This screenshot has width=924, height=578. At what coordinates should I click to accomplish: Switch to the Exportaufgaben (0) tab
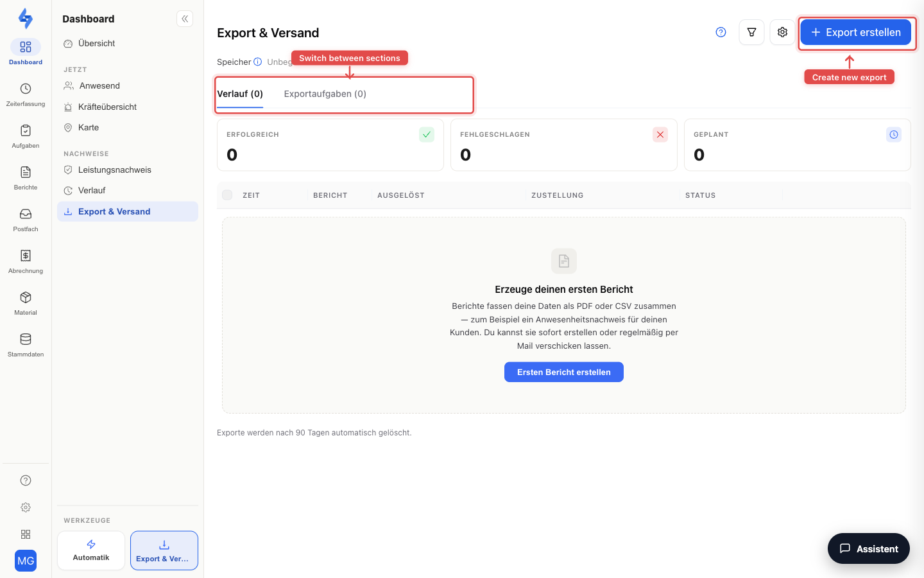pos(325,94)
